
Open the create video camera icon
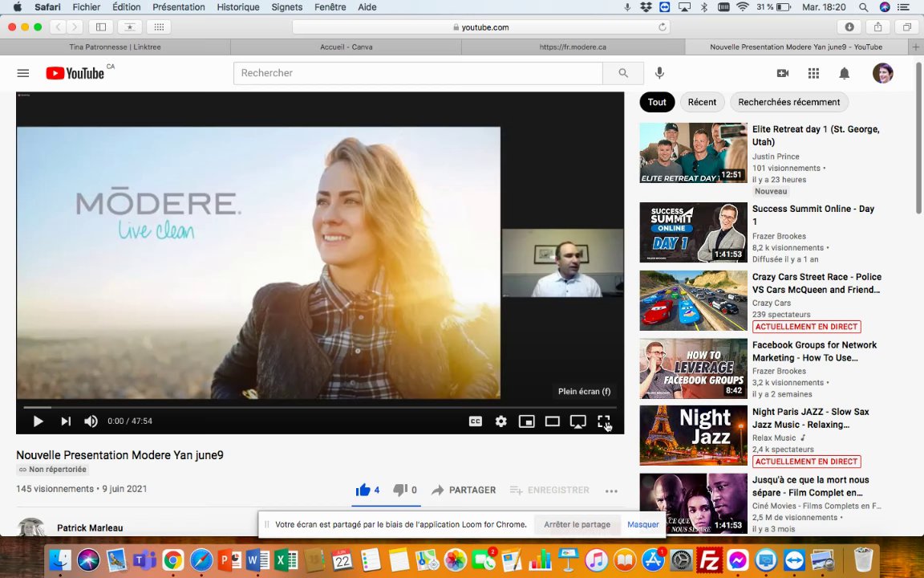pos(783,73)
